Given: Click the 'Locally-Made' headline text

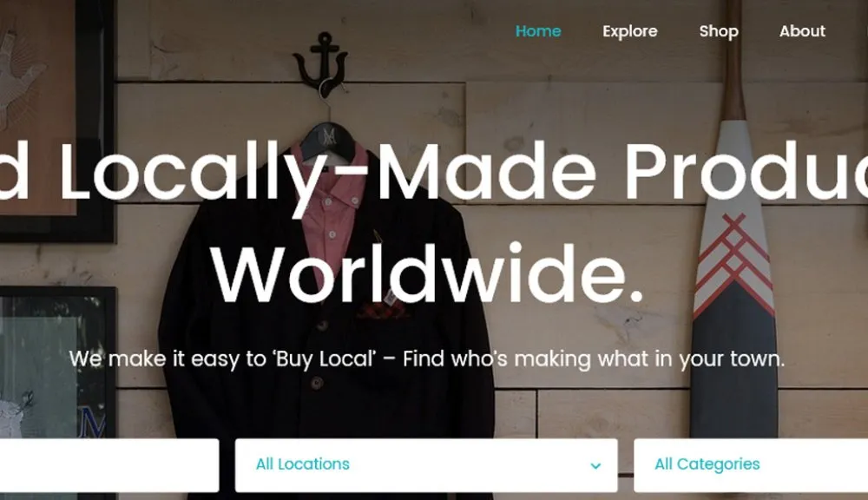Looking at the screenshot, I should click(328, 172).
